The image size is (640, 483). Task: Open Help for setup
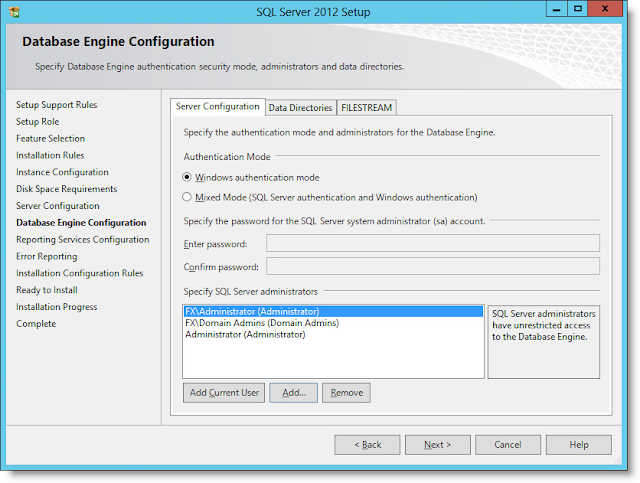(x=579, y=445)
